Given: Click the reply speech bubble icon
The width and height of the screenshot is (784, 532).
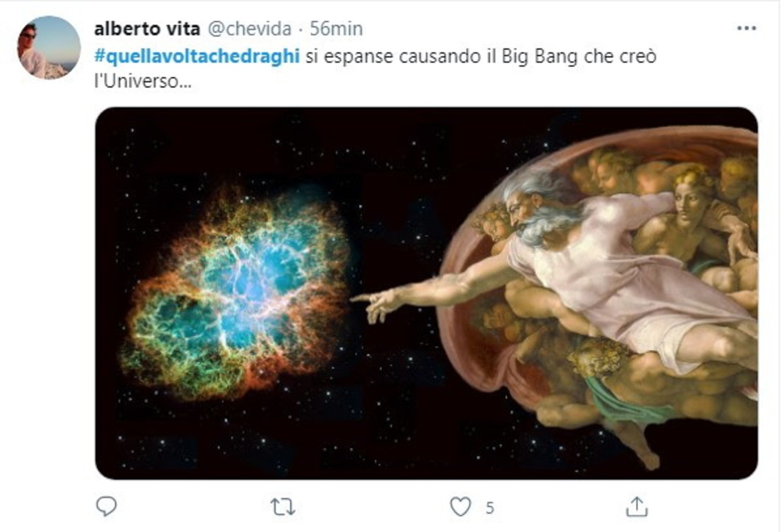Looking at the screenshot, I should 106,506.
